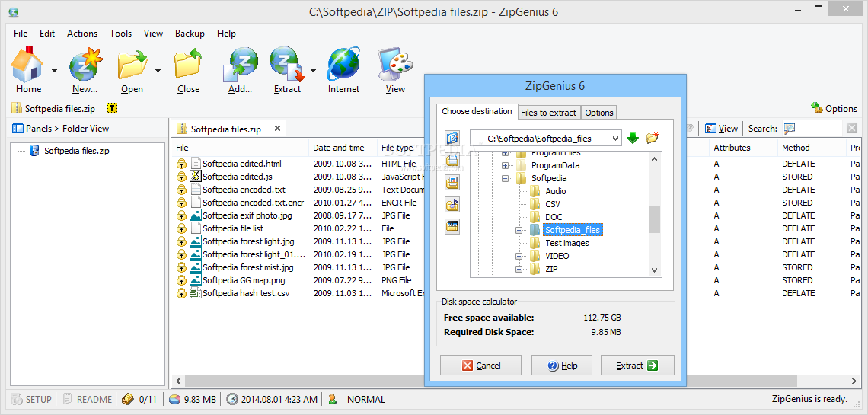The width and height of the screenshot is (868, 415).
Task: Sort by Date and time column header
Action: tap(343, 148)
